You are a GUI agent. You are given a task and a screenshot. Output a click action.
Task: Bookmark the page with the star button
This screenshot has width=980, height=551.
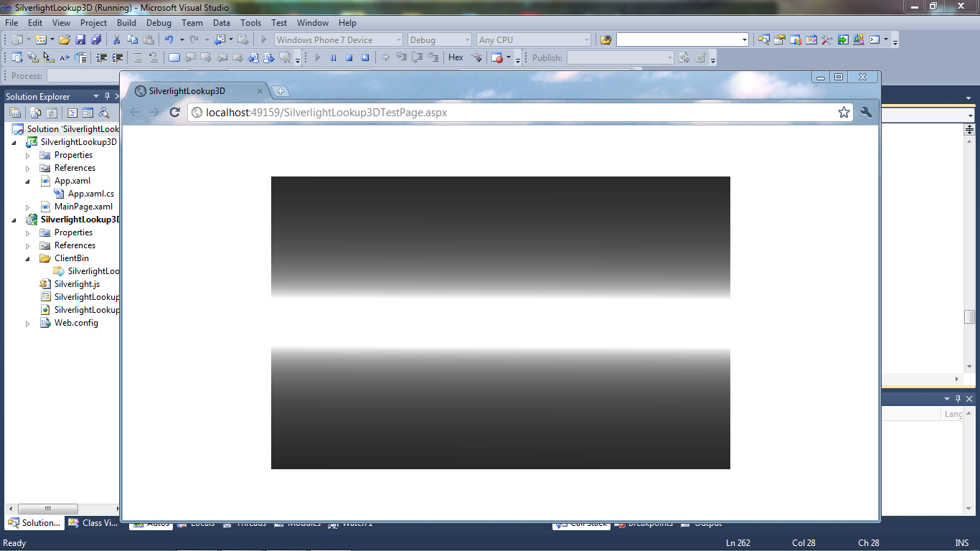[x=844, y=112]
